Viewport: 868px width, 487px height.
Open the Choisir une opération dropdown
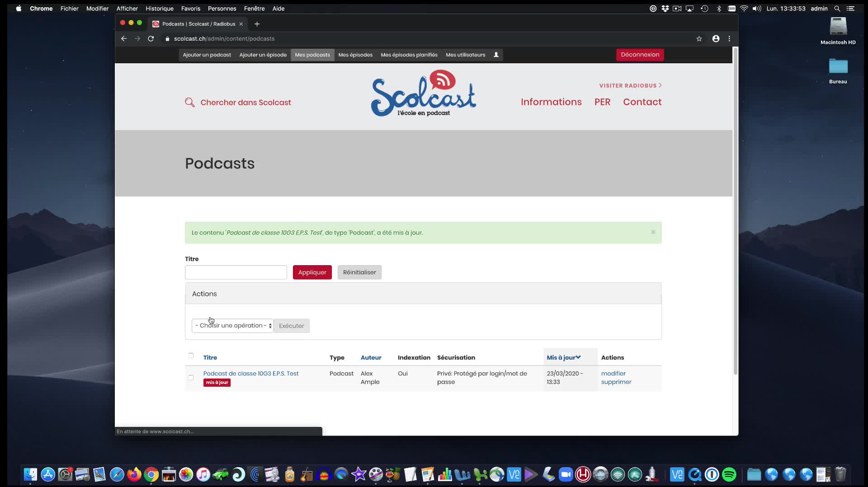232,326
